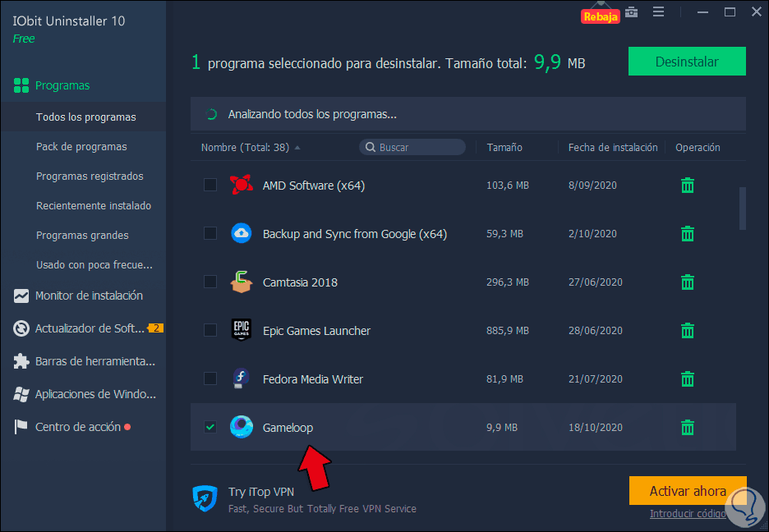Uninstall Epic Games Launcher via its trash icon
Viewport: 769px width, 532px height.
tap(687, 330)
